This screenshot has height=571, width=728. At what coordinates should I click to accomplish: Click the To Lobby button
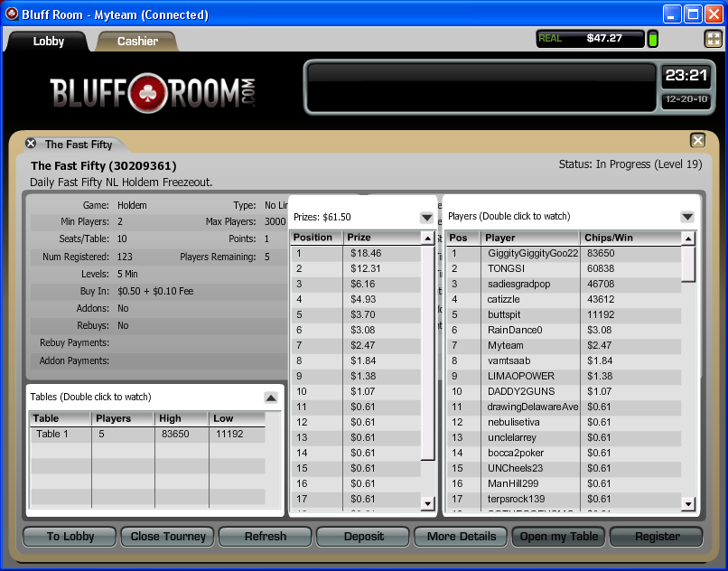coord(70,537)
